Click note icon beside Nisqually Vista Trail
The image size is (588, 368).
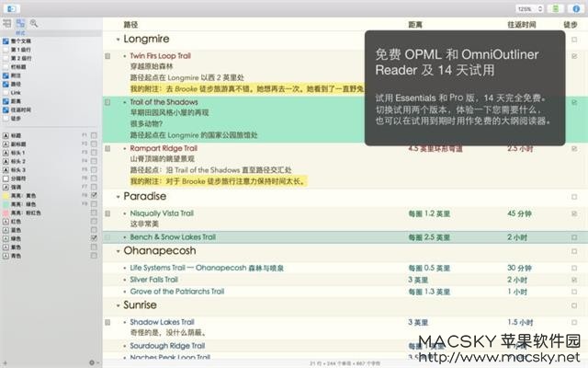click(107, 213)
